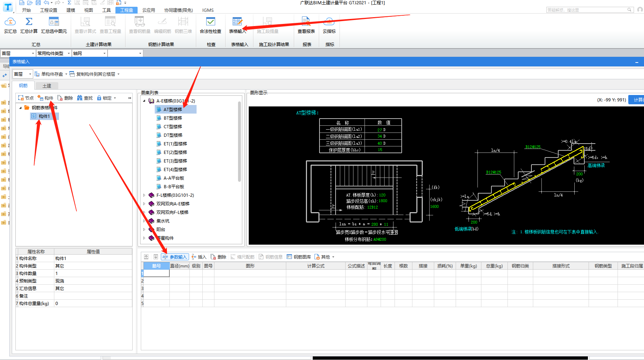
Task: Open 建模 ribbon tab
Action: pos(71,10)
